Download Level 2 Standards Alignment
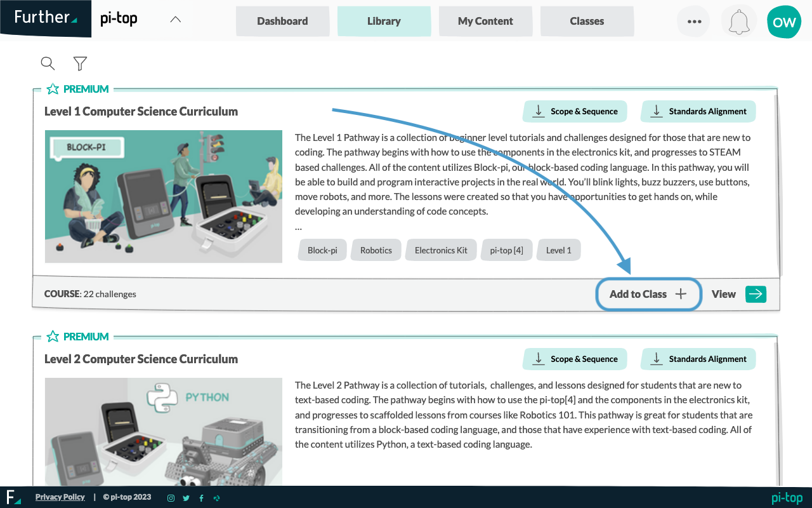 (x=698, y=359)
